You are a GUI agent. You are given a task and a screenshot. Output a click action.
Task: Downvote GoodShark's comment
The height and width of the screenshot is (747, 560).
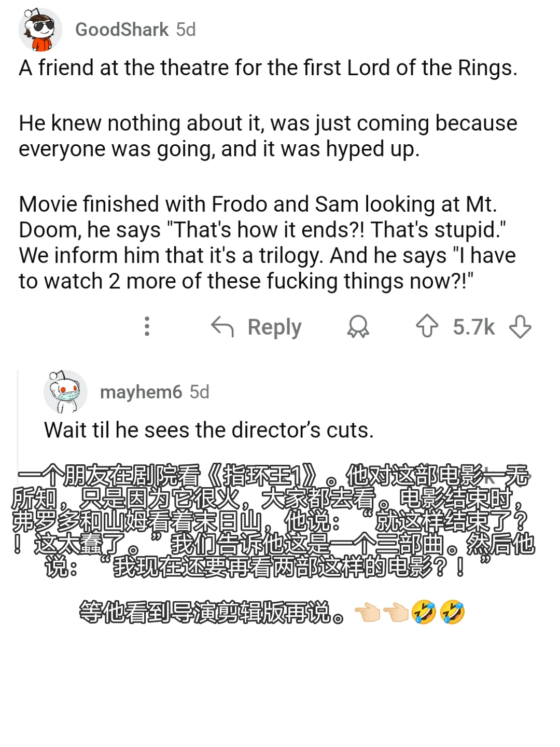[x=520, y=327]
